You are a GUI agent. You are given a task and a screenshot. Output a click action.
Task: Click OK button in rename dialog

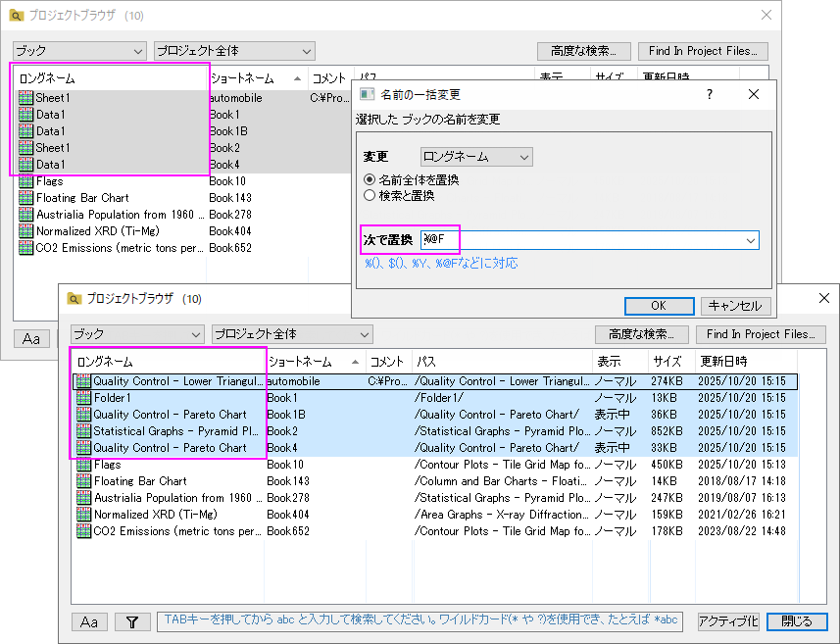(659, 306)
